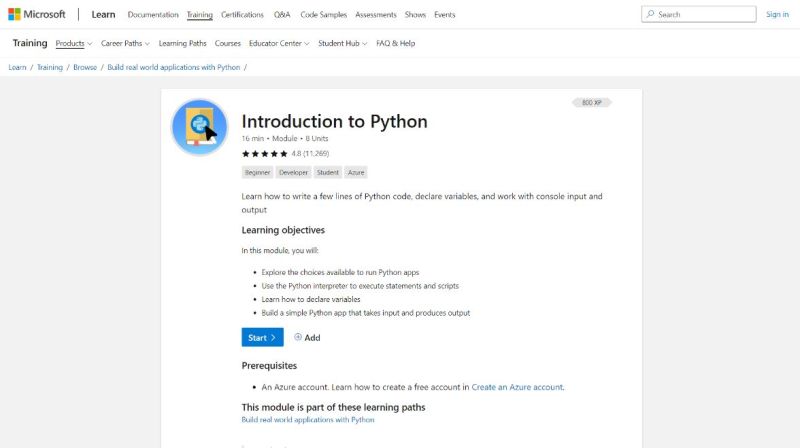The width and height of the screenshot is (800, 448).
Task: Click the '16 min' module duration text
Action: click(x=253, y=138)
